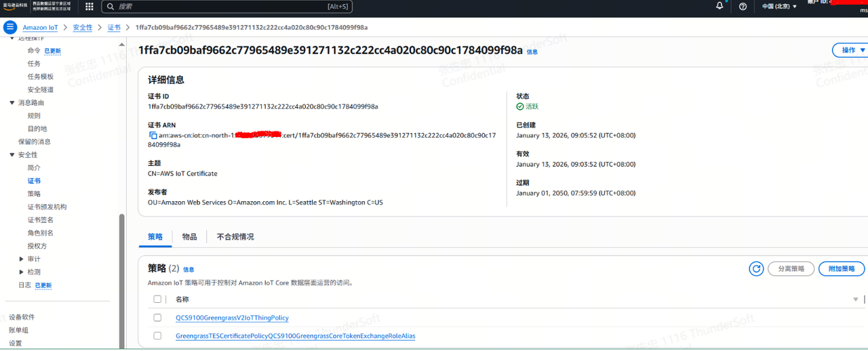Click the 附加策略 button
This screenshot has height=351, width=868.
pos(842,269)
